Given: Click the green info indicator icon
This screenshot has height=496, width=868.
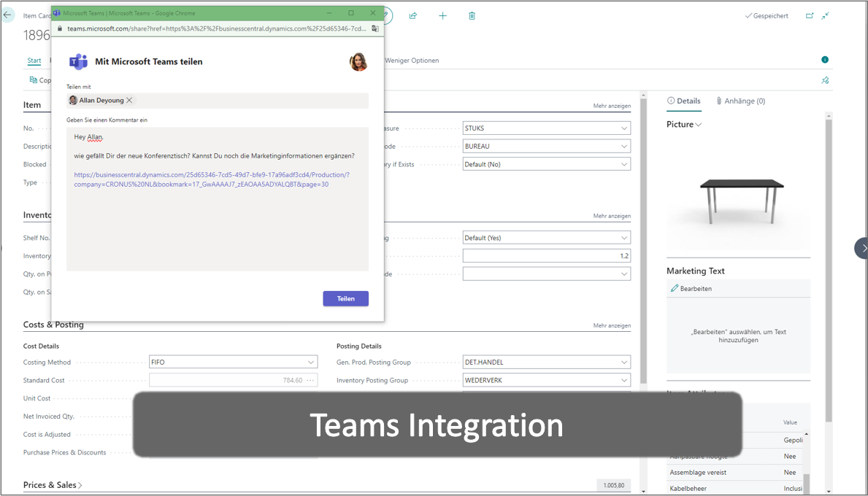Looking at the screenshot, I should [x=825, y=59].
